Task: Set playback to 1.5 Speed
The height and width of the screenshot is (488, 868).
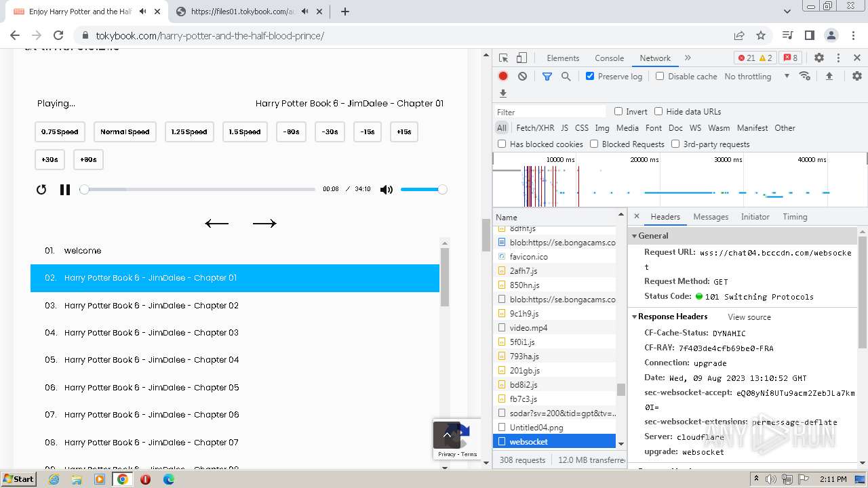Action: click(x=245, y=132)
